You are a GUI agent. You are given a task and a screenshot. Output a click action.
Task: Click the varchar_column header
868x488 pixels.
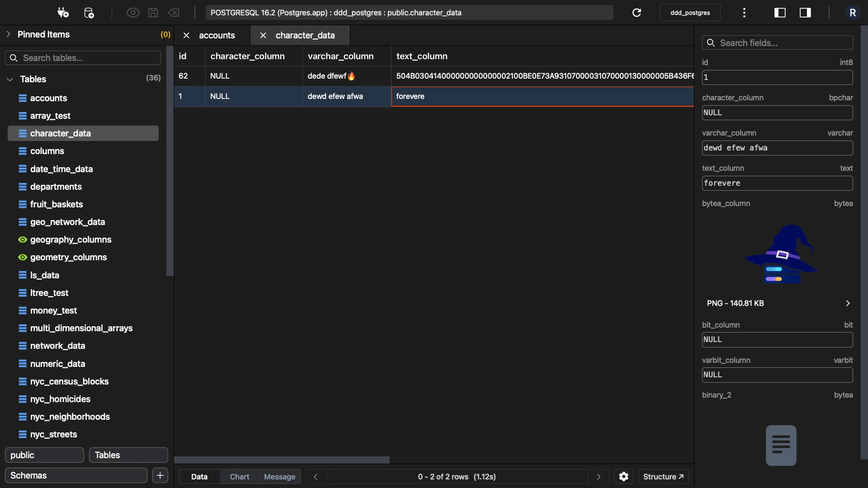click(x=347, y=56)
